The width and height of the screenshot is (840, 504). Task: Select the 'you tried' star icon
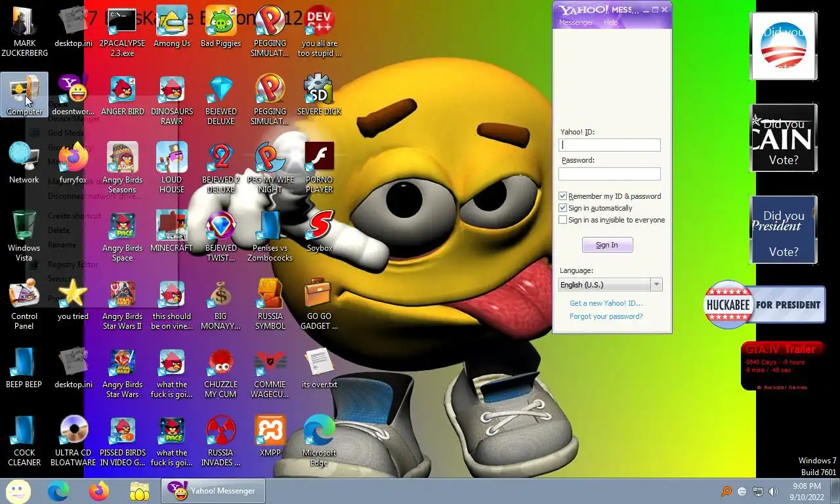[x=73, y=300]
